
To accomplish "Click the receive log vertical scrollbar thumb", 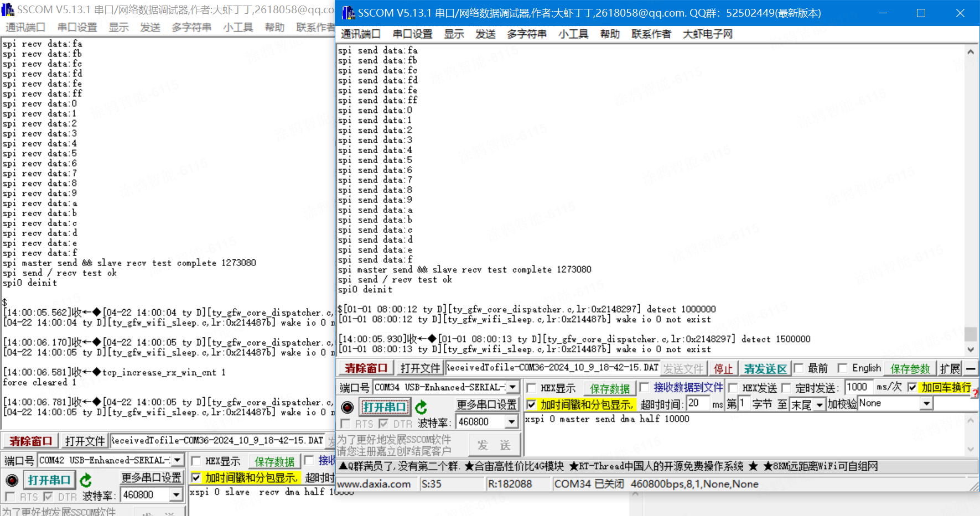I will point(970,334).
